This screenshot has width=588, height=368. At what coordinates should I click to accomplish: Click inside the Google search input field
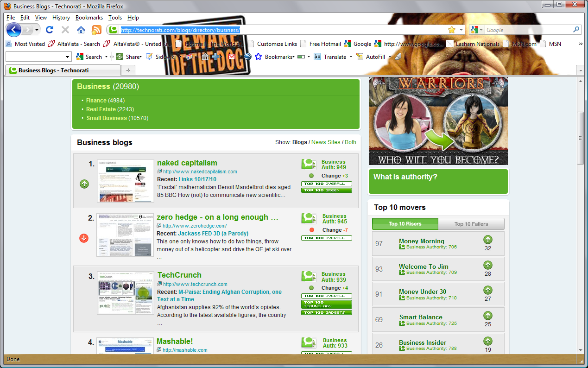point(528,30)
